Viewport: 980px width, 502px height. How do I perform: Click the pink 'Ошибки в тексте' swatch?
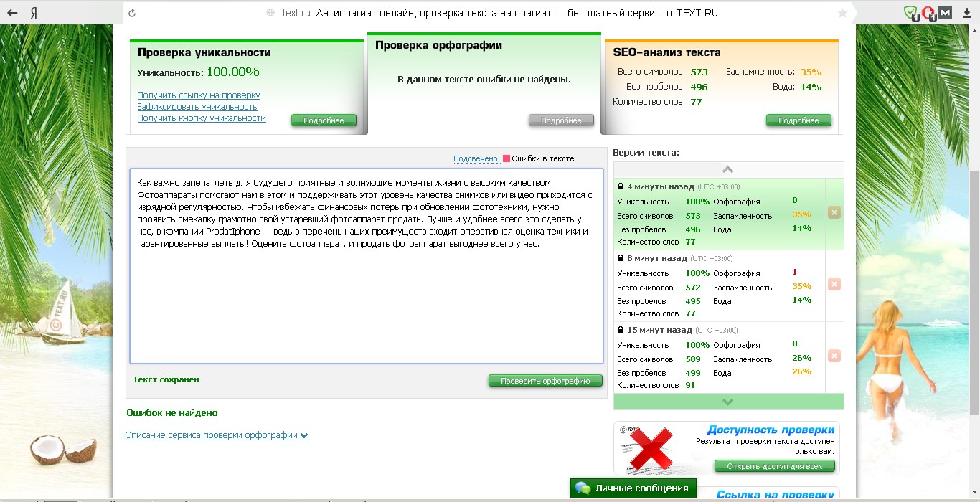click(x=507, y=158)
